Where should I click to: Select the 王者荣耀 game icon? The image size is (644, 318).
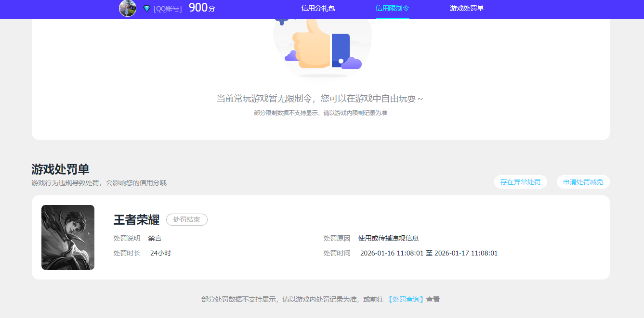(67, 237)
